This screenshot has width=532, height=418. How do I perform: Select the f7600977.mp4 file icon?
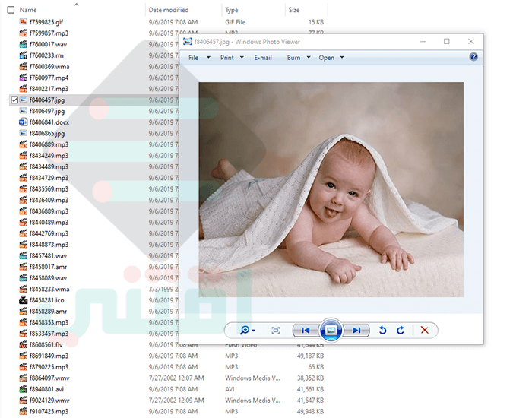coord(23,78)
